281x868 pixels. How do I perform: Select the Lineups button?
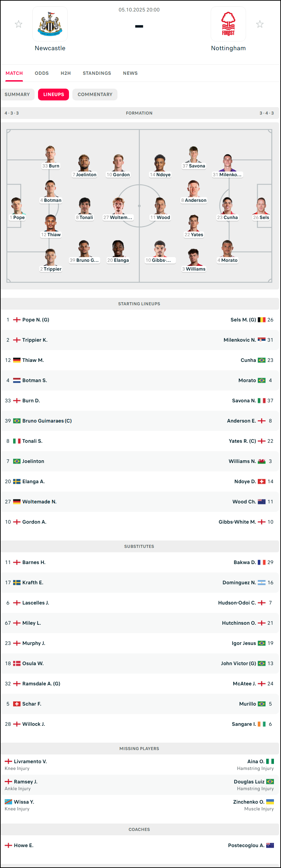tap(54, 94)
